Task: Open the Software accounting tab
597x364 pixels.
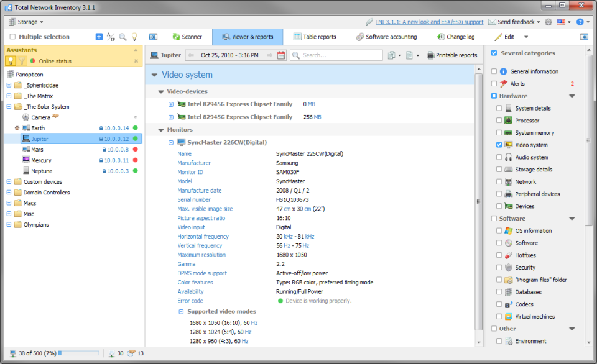Action: [x=386, y=37]
